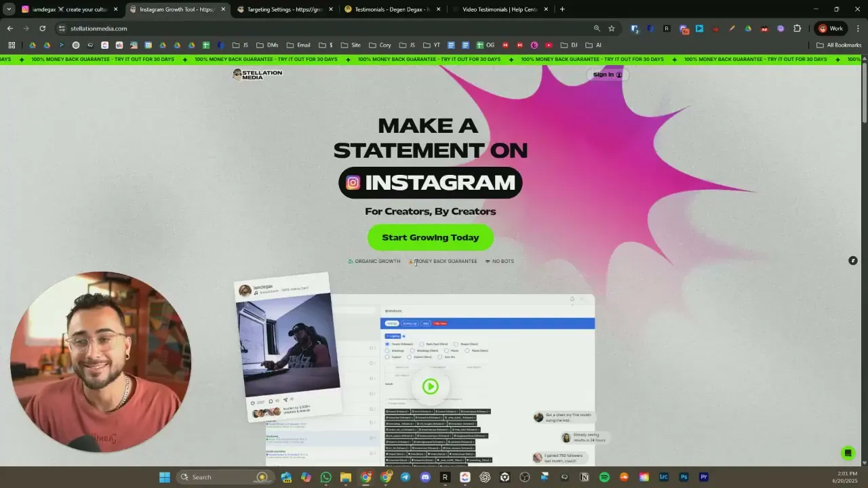Open Telegram from the taskbar
The width and height of the screenshot is (868, 488).
(x=406, y=477)
